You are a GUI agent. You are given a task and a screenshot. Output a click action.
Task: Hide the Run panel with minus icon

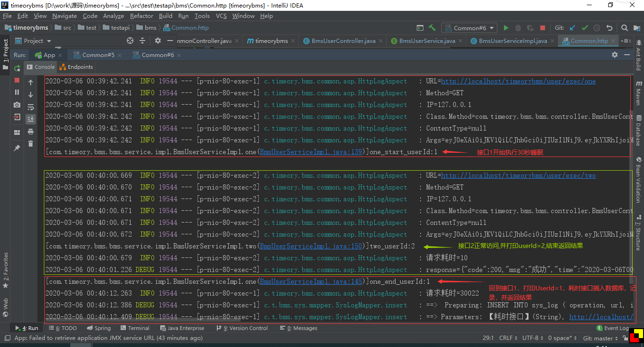pos(627,55)
